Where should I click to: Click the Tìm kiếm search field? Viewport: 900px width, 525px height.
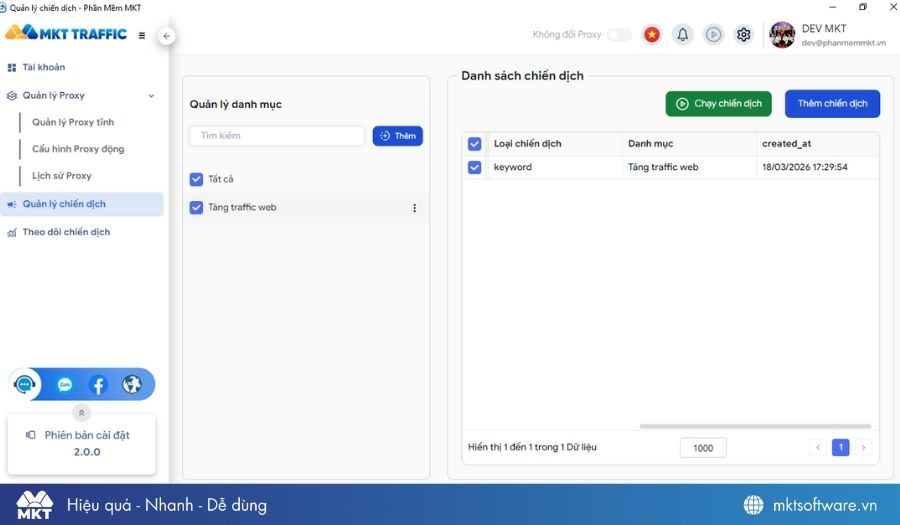(277, 136)
